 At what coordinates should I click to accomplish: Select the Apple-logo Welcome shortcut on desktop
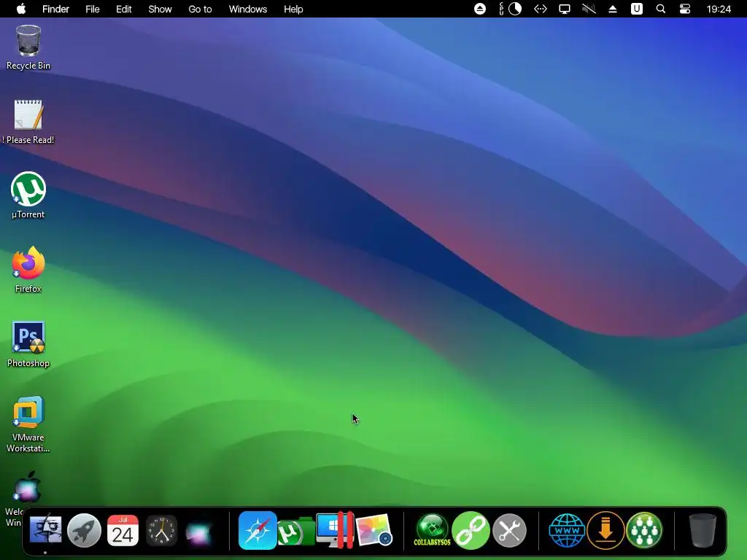(27, 487)
